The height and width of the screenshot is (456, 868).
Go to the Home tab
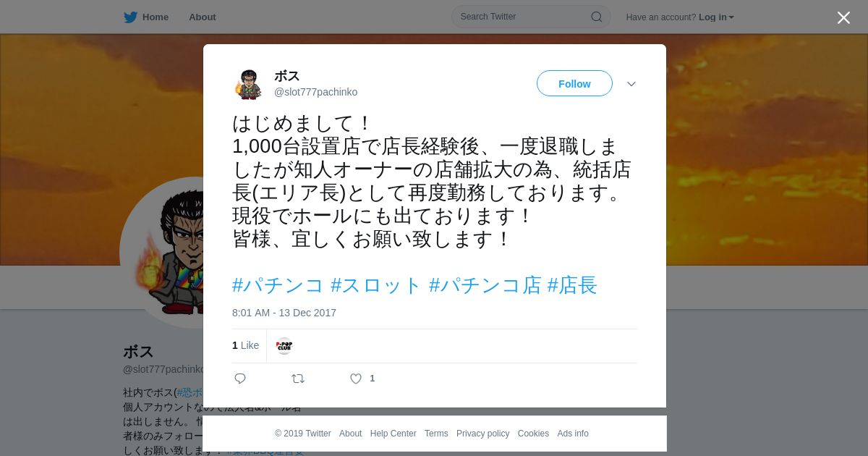click(x=156, y=17)
